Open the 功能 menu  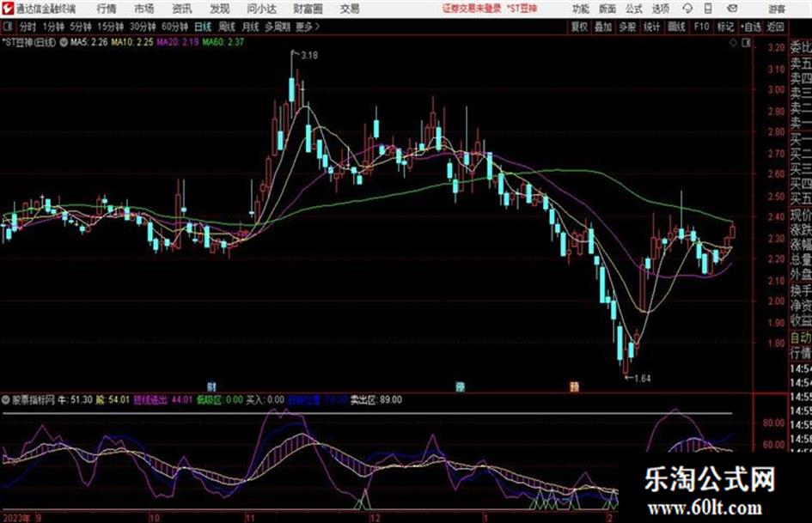pyautogui.click(x=581, y=9)
